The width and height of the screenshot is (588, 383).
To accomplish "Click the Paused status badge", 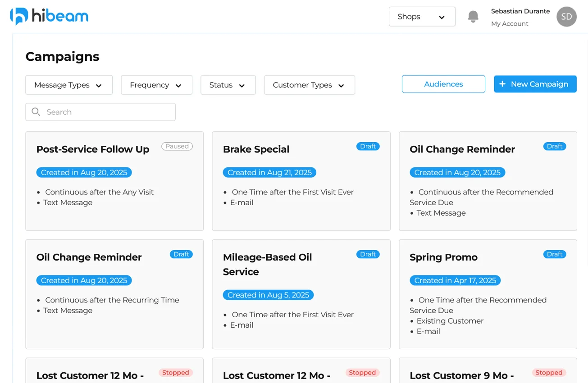I will [177, 146].
